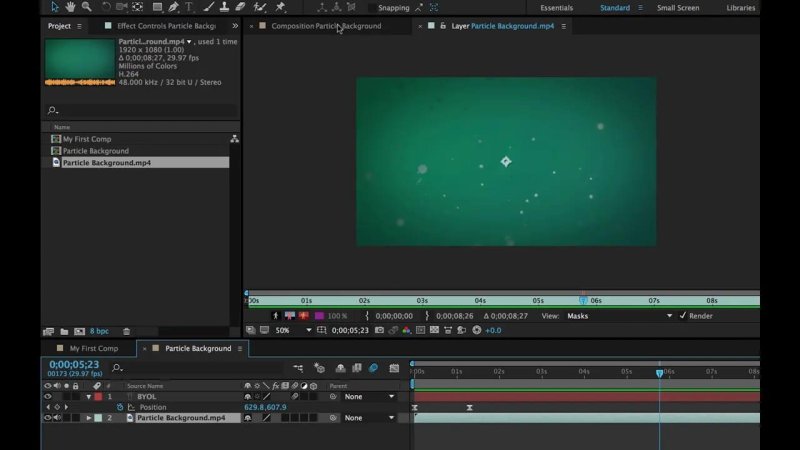The image size is (800, 450).
Task: Toggle Enable Motion Blur timeline icon
Action: point(373,368)
